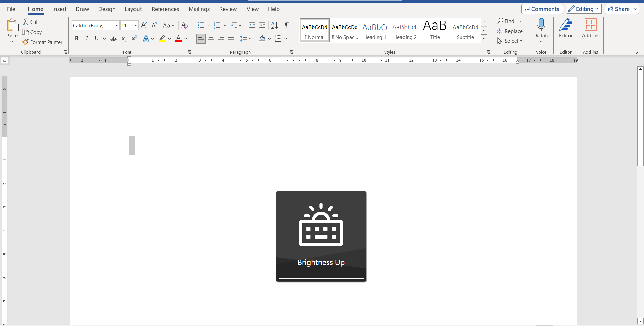Open the Calibri (Body) font name dropdown
The height and width of the screenshot is (326, 644).
coord(117,26)
